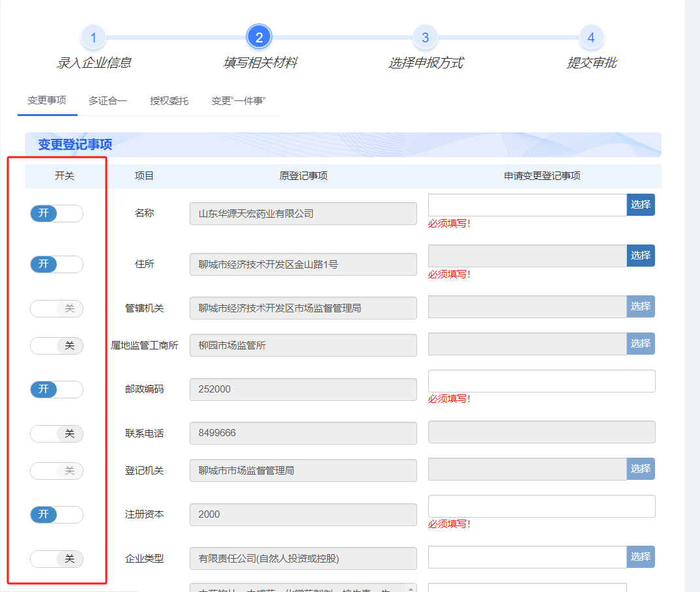
Task: Disable the 注册资本 toggle
Action: 56,514
